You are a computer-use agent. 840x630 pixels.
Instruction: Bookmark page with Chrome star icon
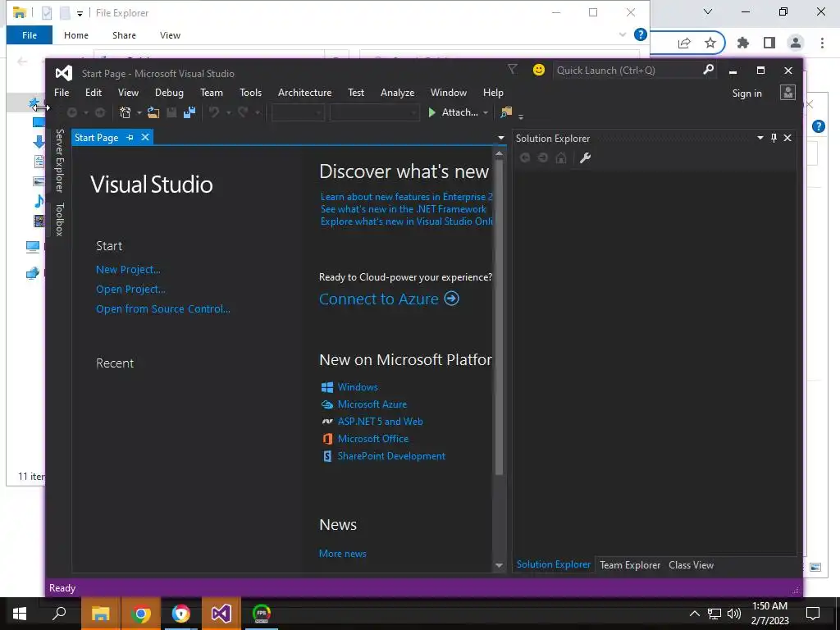pos(710,43)
